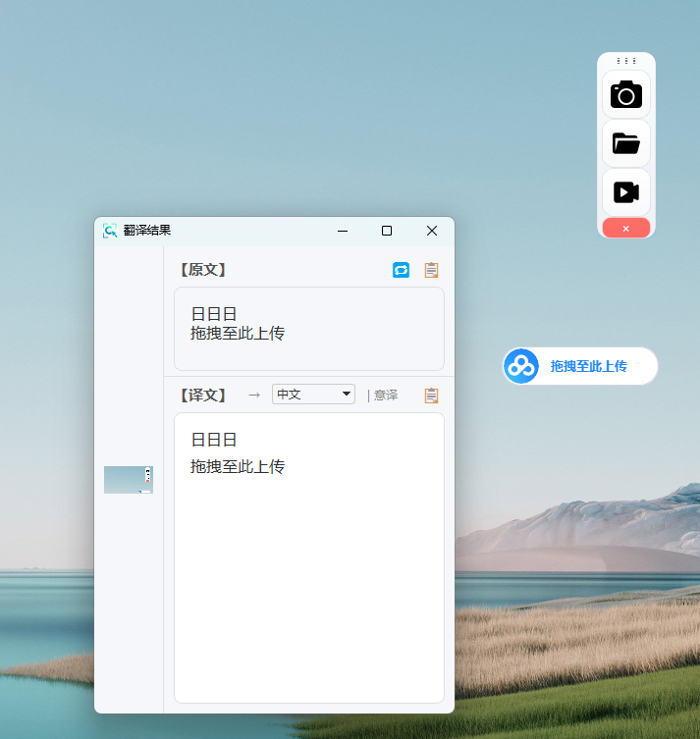Click the blue re-translate refresh icon
This screenshot has width=700, height=739.
(x=402, y=270)
